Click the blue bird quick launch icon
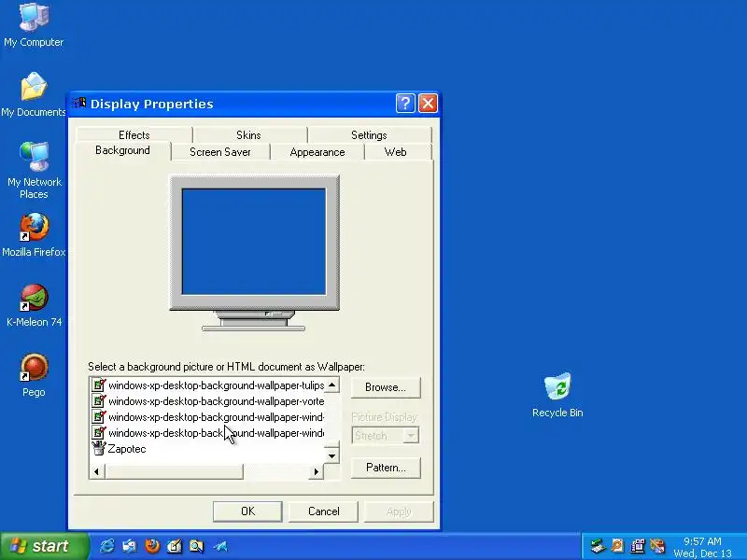This screenshot has width=747, height=560. (220, 546)
